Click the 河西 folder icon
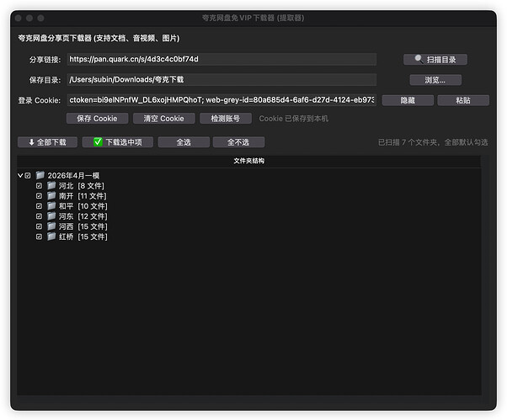 [x=51, y=226]
